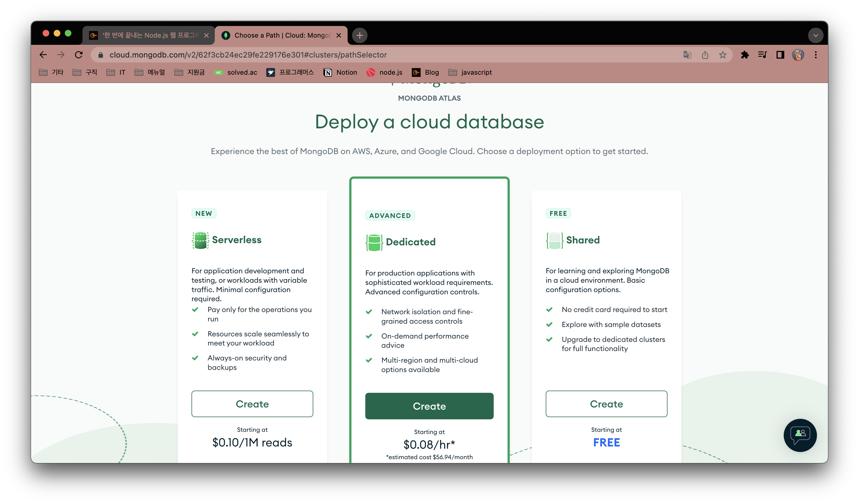The image size is (859, 504).
Task: Open a new browser tab
Action: [x=359, y=35]
